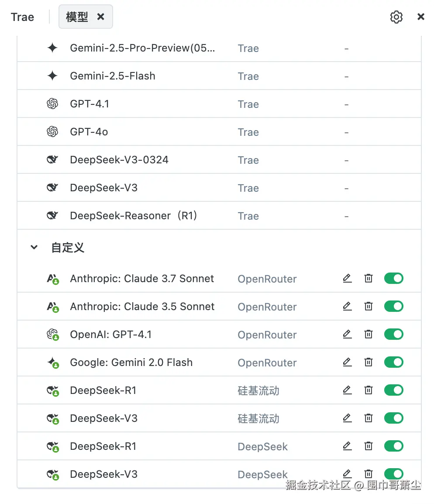Turn off the Google: Gemini 2.0 Flash toggle
This screenshot has width=434, height=504.
393,362
